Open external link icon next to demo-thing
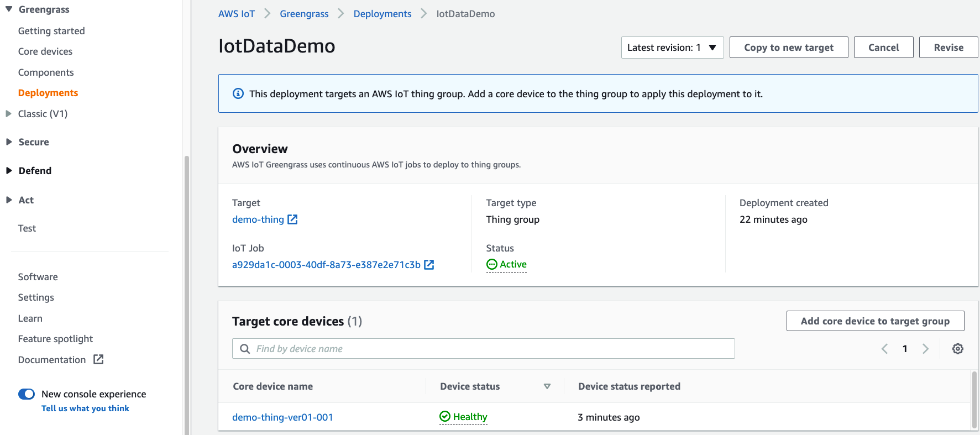The width and height of the screenshot is (980, 435). pyautogui.click(x=293, y=219)
